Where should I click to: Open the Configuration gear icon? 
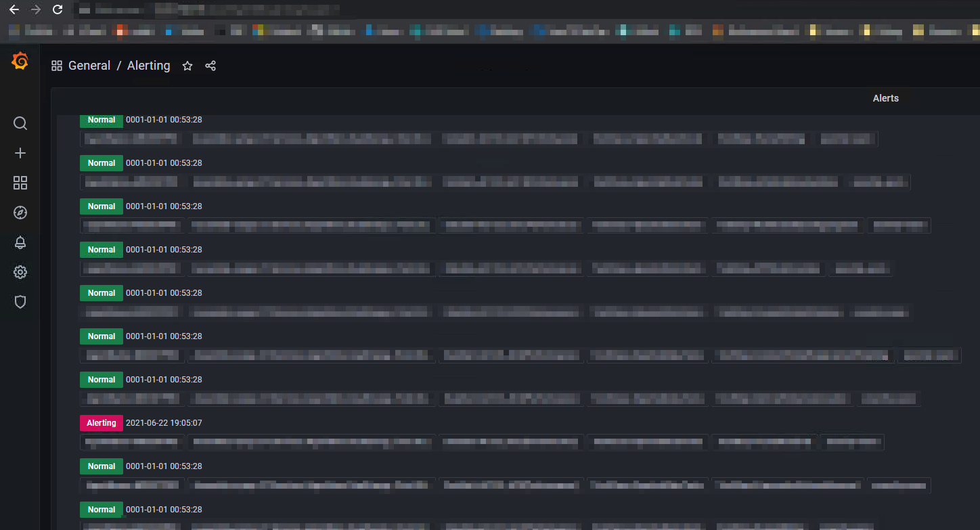pos(20,272)
